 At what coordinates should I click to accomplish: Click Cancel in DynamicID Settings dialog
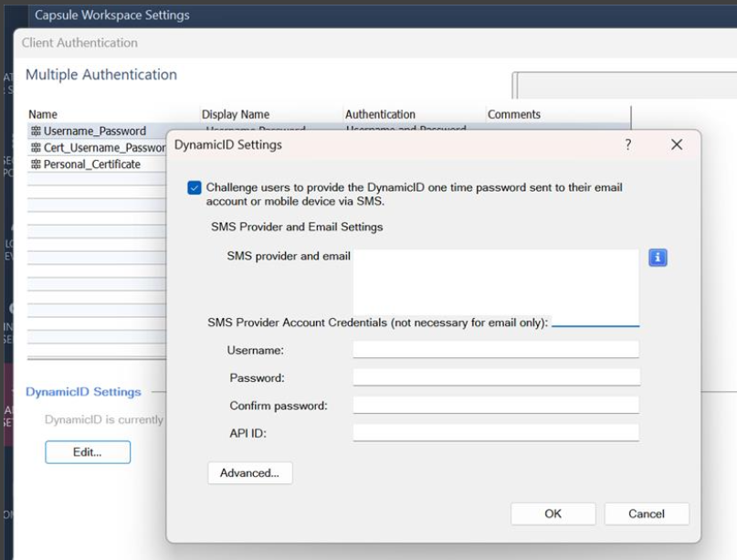point(647,513)
